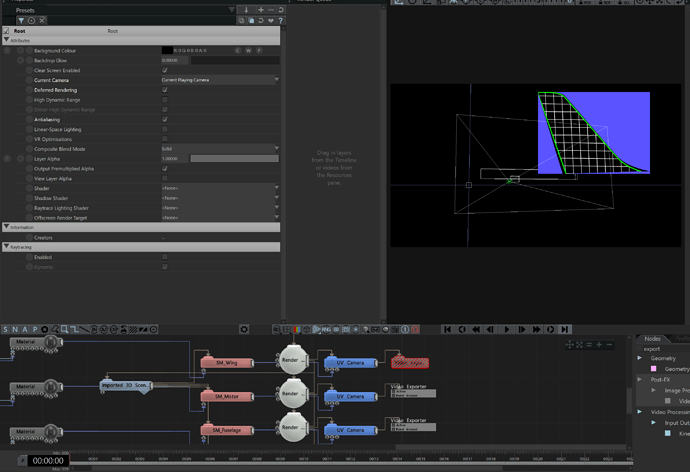Click the blue filter funnel icon

pyautogui.click(x=21, y=21)
